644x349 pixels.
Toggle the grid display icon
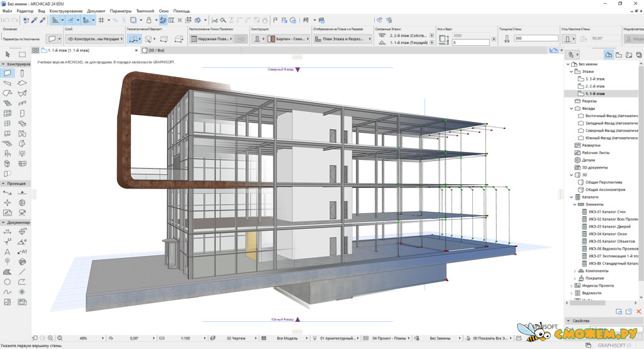point(101,20)
